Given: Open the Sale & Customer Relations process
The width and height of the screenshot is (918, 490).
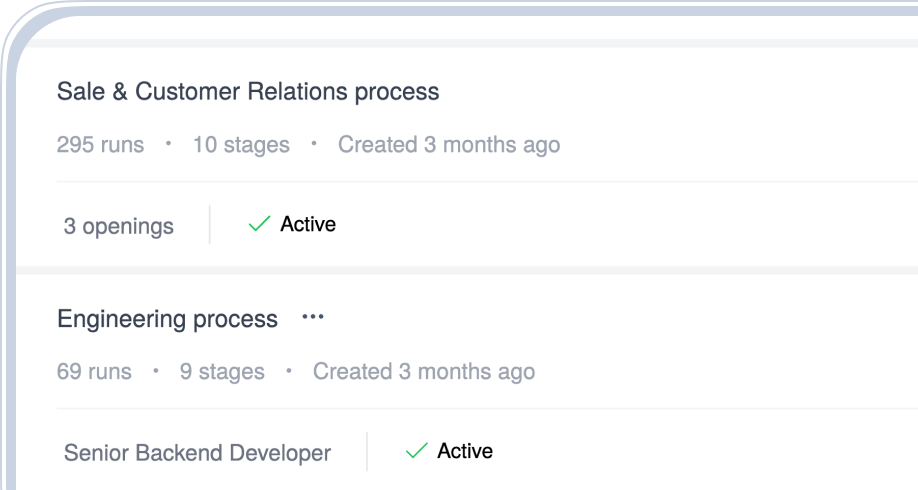Looking at the screenshot, I should (248, 92).
